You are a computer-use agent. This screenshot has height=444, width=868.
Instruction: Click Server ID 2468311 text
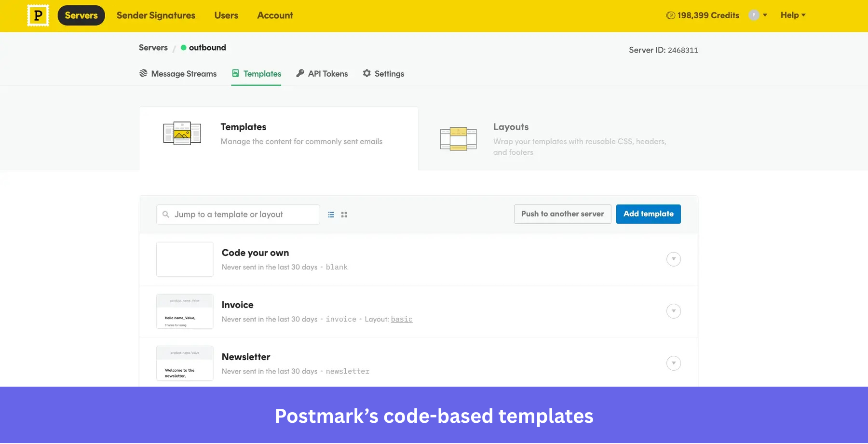coord(664,50)
